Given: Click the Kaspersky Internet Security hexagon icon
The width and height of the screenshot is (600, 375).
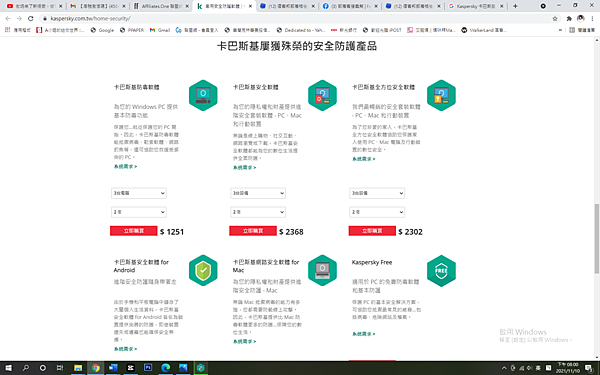Looking at the screenshot, I should 322,95.
